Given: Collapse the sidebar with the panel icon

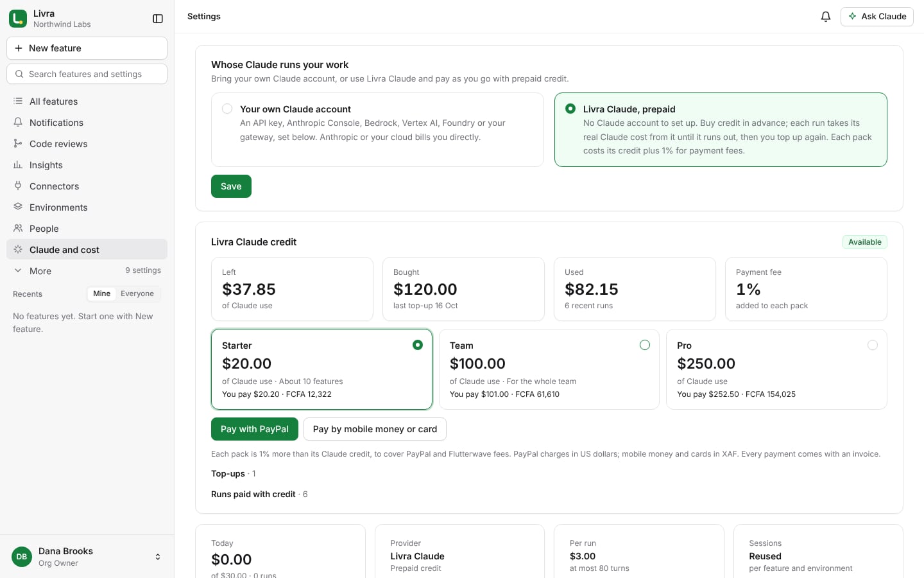Looking at the screenshot, I should coord(158,19).
